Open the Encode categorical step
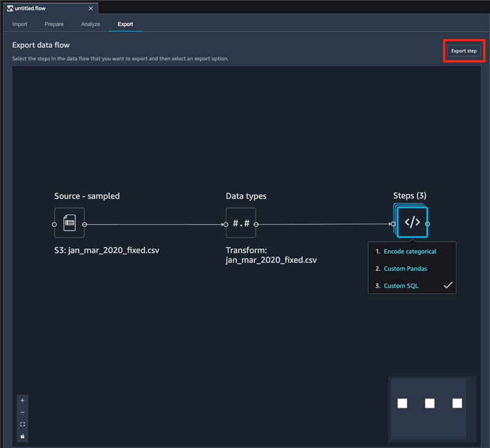490x448 pixels. pos(410,251)
